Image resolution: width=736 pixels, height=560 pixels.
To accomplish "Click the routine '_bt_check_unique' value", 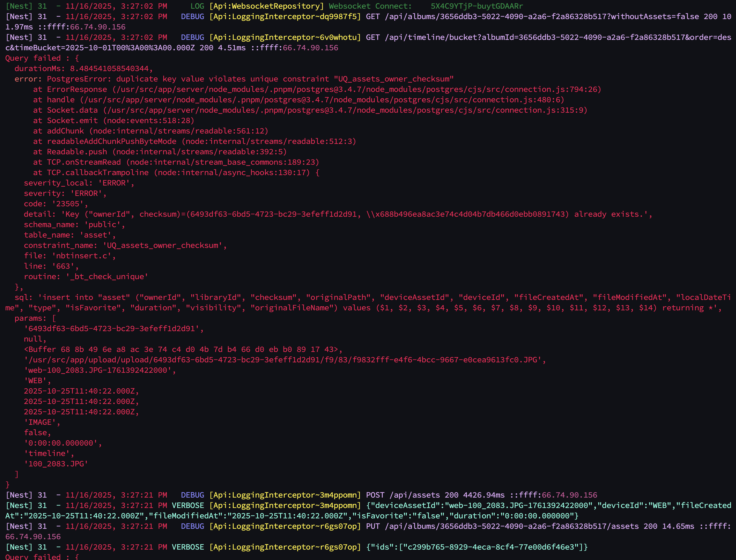I will [107, 277].
